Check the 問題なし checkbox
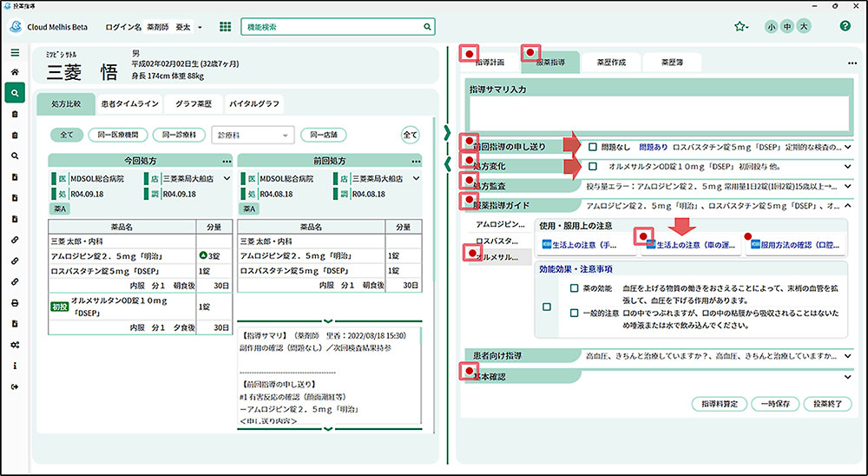868x476 pixels. 593,147
